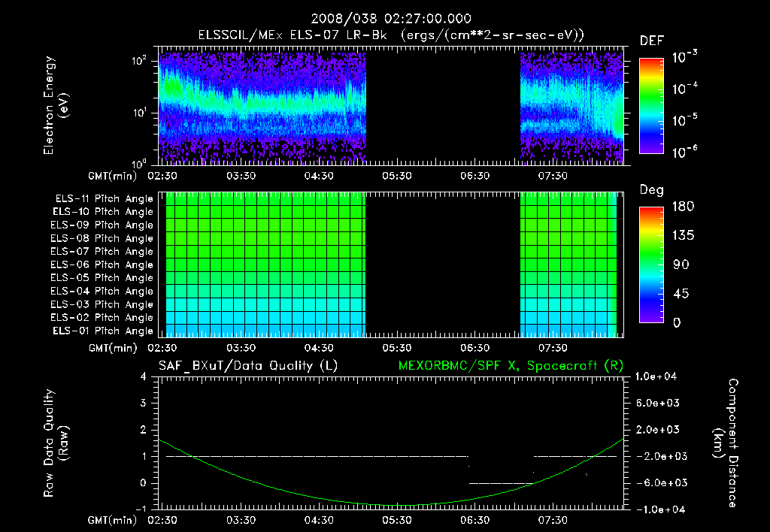
Task: Click the 1.0e+04 tick on the distance axis
Action: click(x=656, y=376)
